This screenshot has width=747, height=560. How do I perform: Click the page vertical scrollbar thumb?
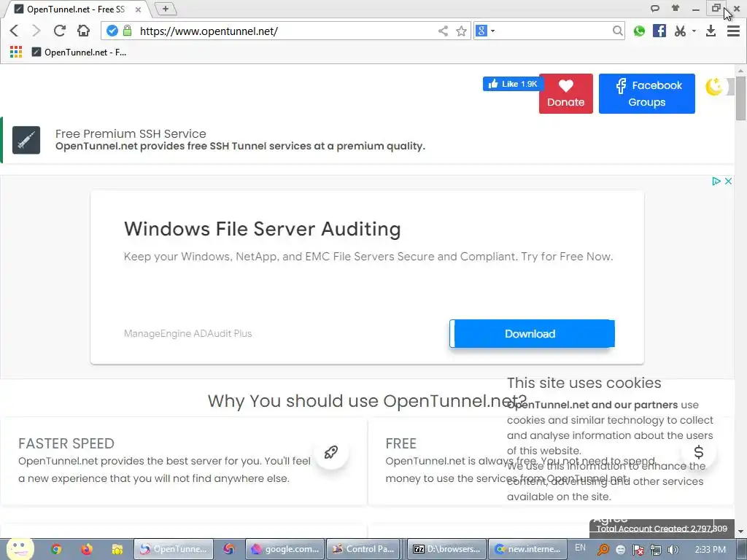click(740, 98)
